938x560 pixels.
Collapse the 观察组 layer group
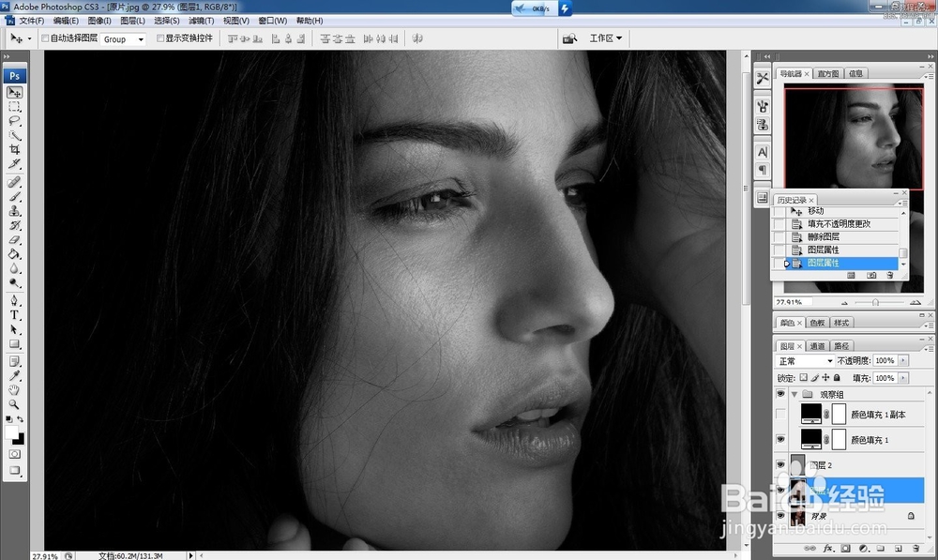(794, 394)
